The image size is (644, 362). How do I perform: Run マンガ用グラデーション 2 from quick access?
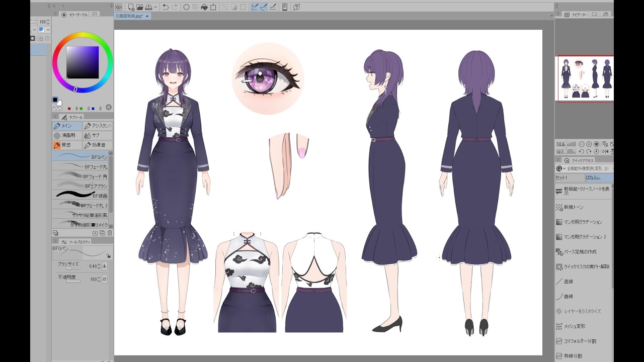584,237
